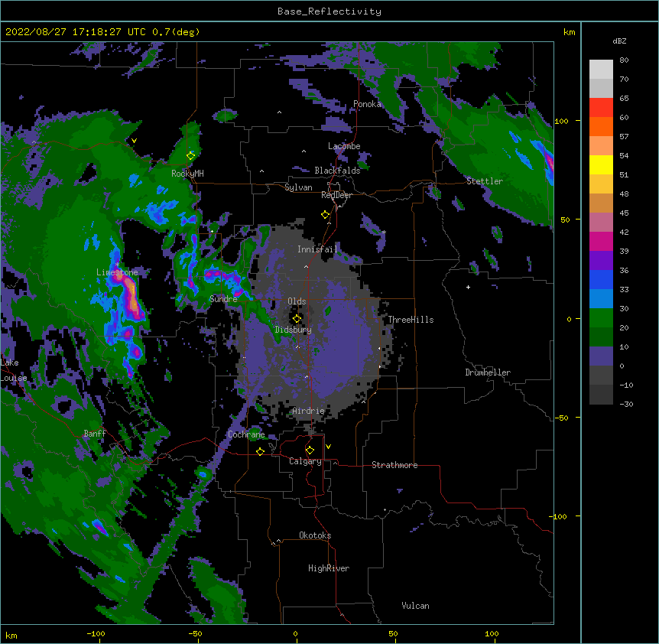Click the km unit label at top right
Image resolution: width=659 pixels, height=644 pixels.
[569, 32]
